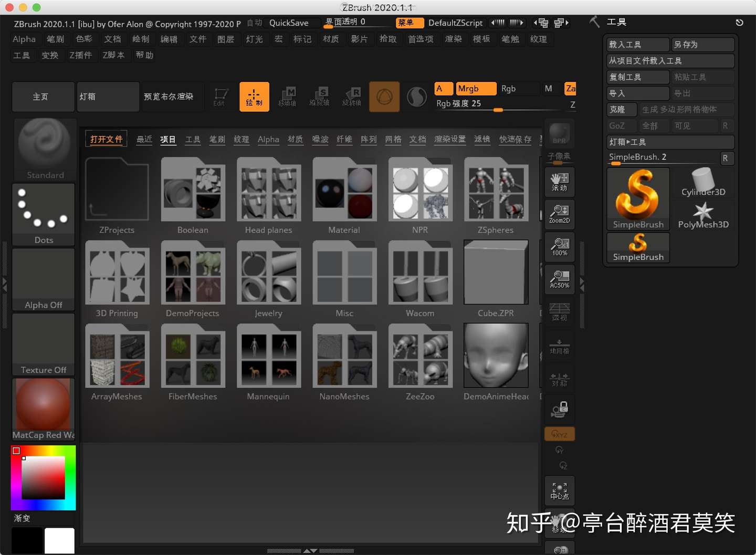Click the Sculptris Pro swirl icon
The height and width of the screenshot is (555, 756).
click(x=417, y=97)
